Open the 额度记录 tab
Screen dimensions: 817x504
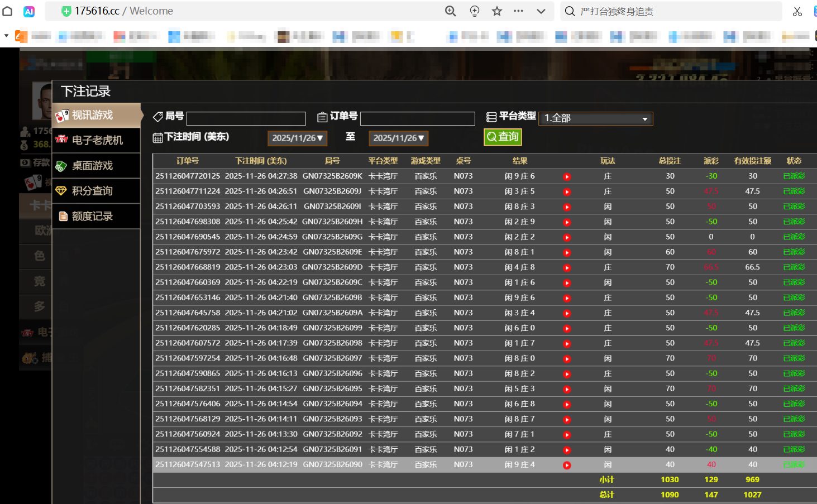pos(96,216)
